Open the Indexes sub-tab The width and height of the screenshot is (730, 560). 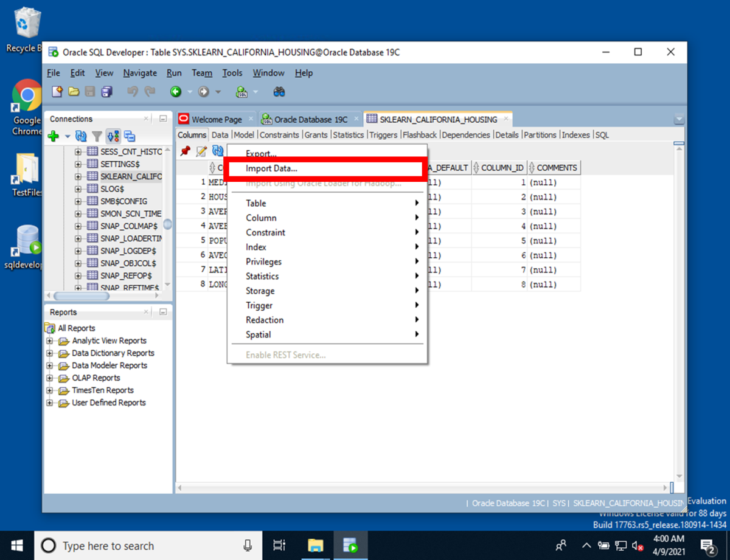[576, 135]
